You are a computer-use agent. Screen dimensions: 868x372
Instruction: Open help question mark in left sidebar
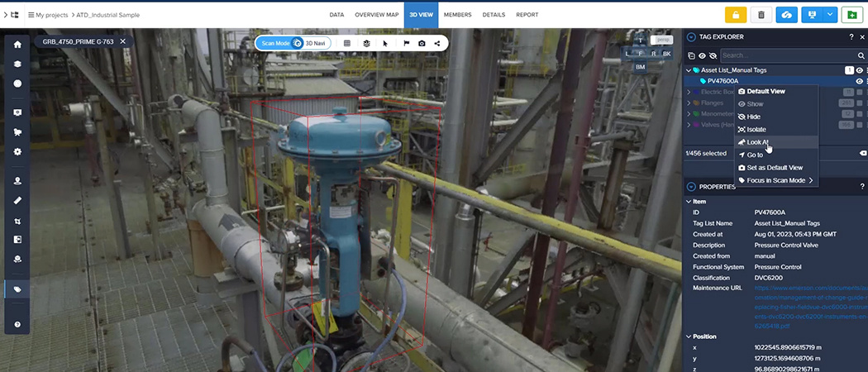[x=17, y=324]
